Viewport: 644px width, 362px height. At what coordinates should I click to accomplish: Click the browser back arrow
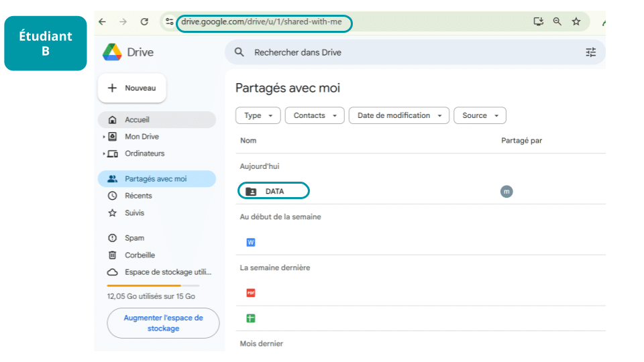[x=102, y=21]
